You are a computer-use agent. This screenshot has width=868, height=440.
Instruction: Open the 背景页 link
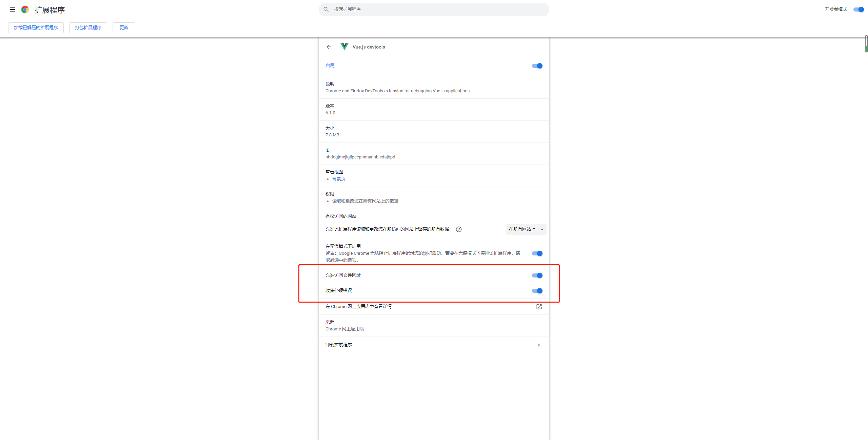click(x=339, y=179)
